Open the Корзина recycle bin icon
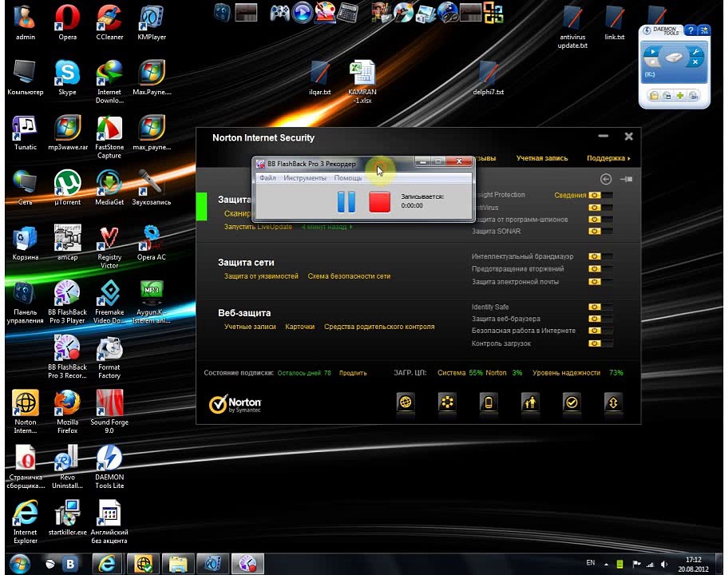 (25, 243)
